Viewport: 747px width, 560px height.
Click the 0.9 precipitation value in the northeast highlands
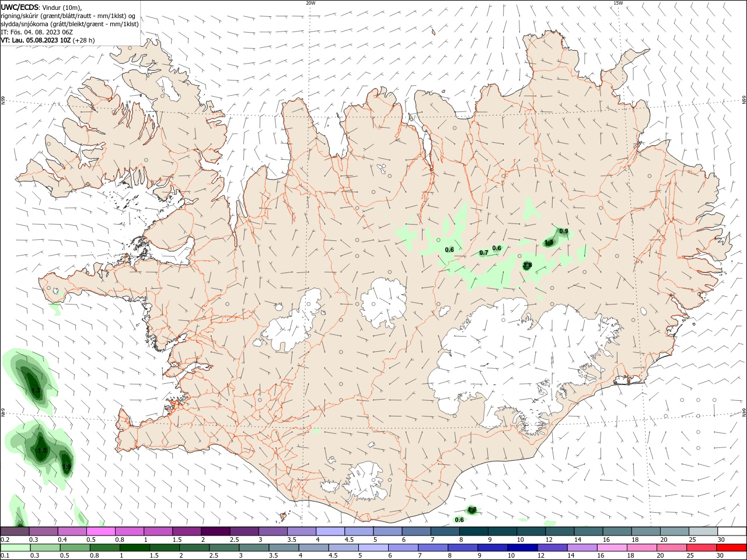tap(564, 232)
